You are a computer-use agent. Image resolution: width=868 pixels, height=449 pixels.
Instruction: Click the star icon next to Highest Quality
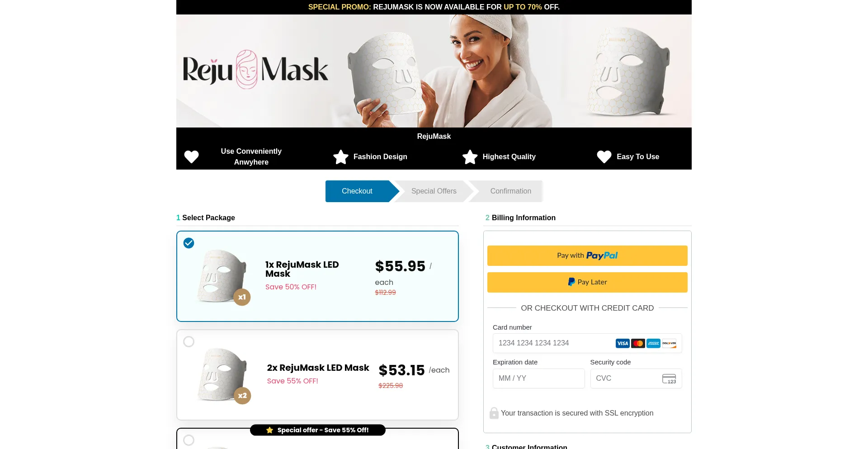470,157
